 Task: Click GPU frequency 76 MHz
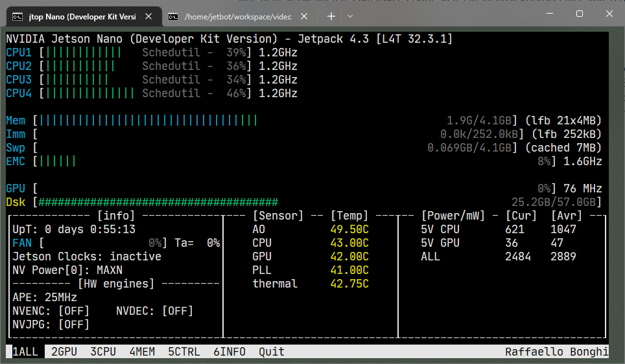(582, 188)
